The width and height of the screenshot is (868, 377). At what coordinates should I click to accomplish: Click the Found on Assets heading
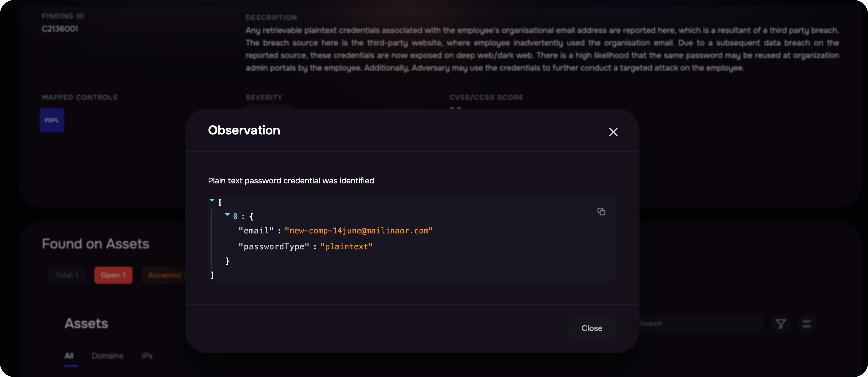(95, 244)
